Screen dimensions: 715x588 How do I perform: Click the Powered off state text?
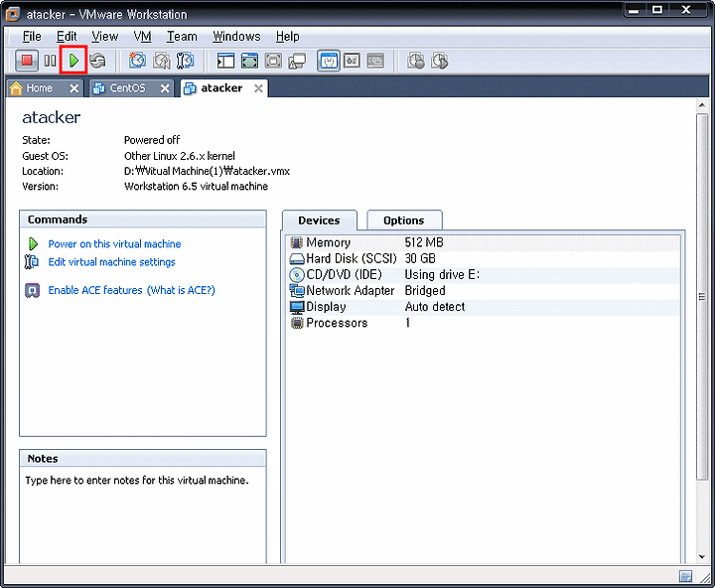(x=152, y=140)
